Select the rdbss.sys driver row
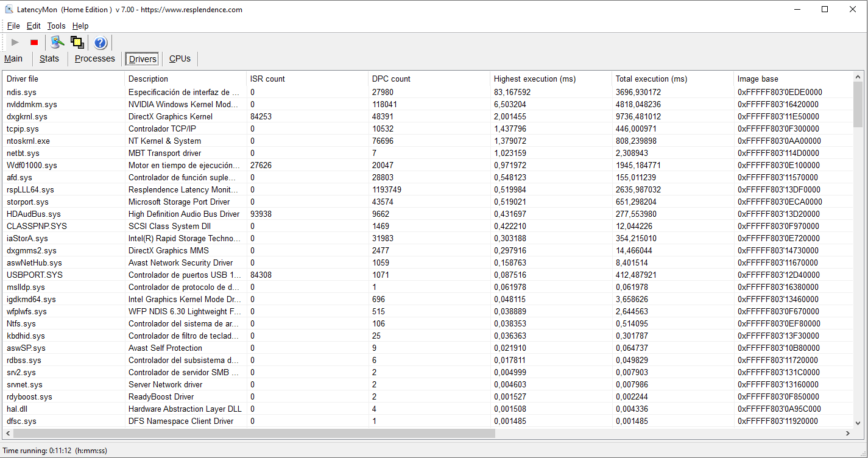Viewport: 868px width, 458px height. (428, 360)
